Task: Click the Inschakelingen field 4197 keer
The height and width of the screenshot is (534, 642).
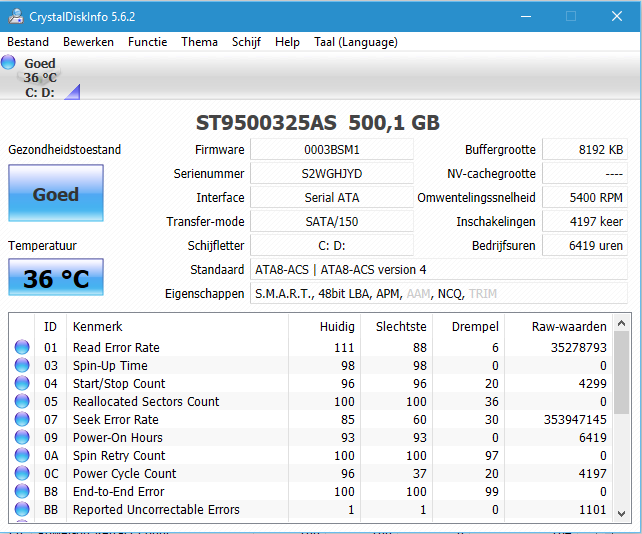Action: [x=585, y=222]
